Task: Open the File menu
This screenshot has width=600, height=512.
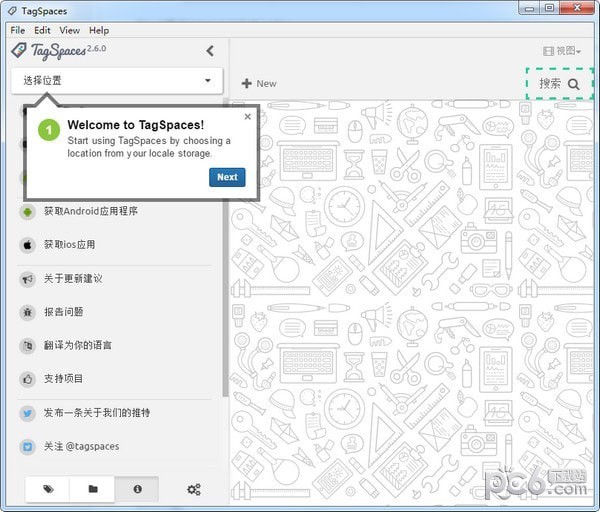Action: [x=18, y=30]
